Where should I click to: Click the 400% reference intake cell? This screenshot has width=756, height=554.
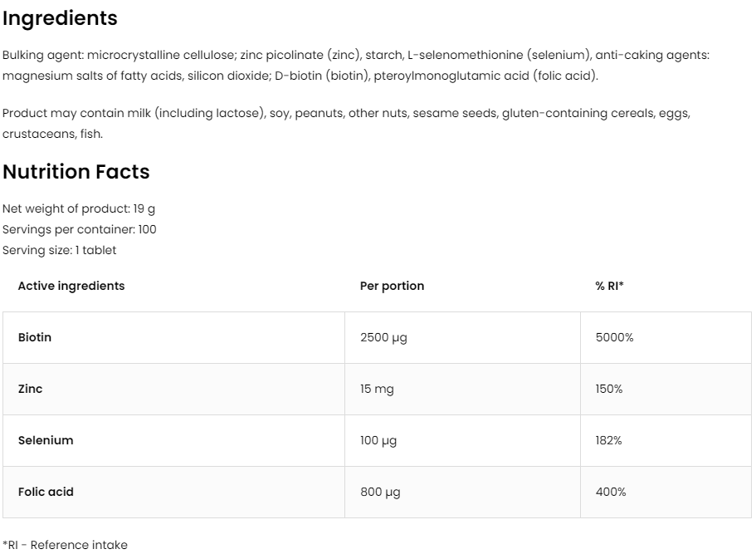(x=611, y=492)
